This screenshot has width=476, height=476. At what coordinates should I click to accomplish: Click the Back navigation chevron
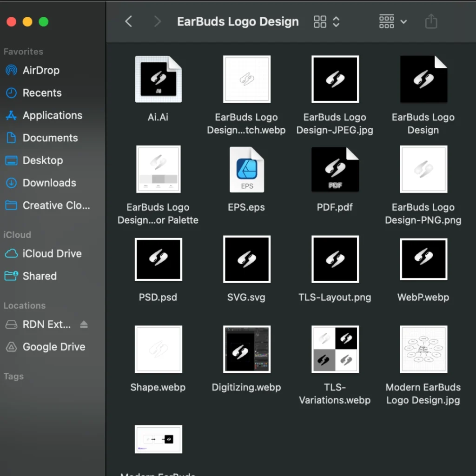(x=129, y=21)
